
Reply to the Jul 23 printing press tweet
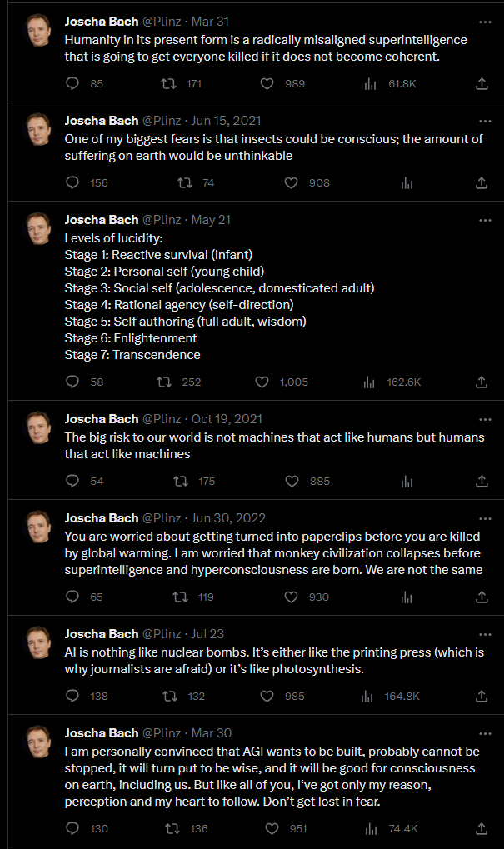click(x=72, y=696)
